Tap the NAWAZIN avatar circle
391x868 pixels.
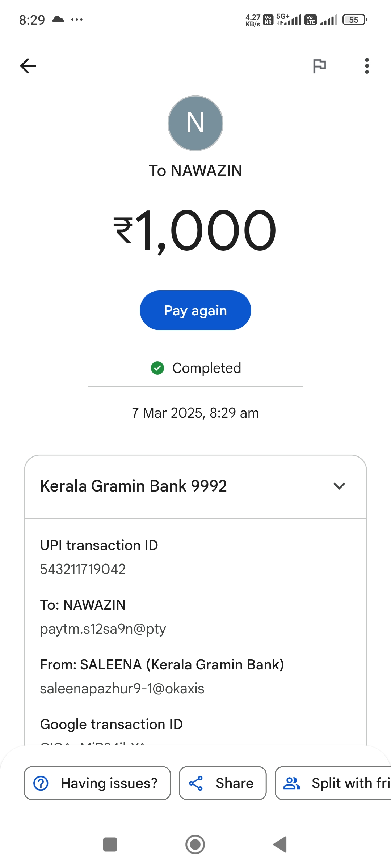pyautogui.click(x=195, y=123)
